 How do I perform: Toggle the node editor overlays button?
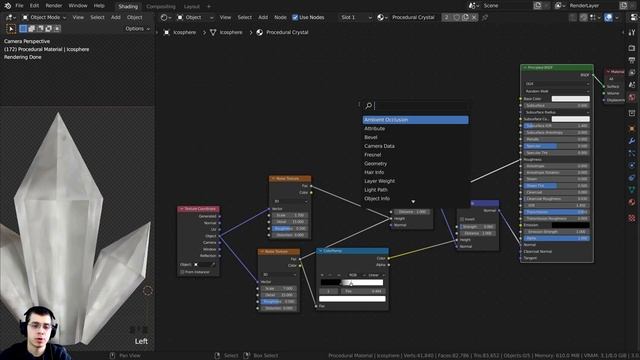608,18
